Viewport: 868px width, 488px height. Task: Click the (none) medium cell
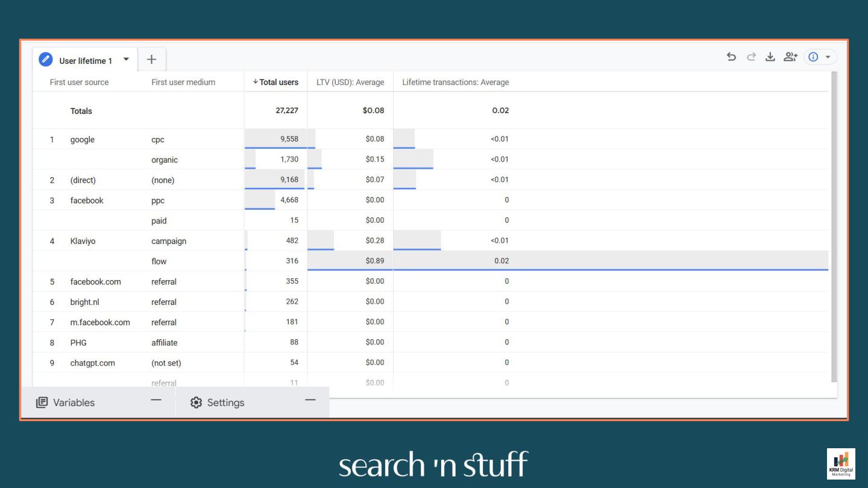click(163, 180)
